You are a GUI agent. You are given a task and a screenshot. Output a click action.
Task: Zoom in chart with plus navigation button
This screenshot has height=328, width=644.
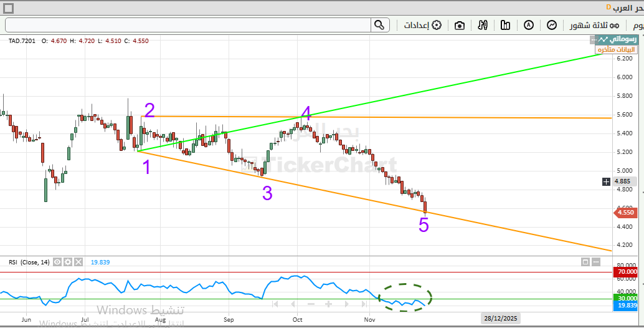(x=328, y=304)
